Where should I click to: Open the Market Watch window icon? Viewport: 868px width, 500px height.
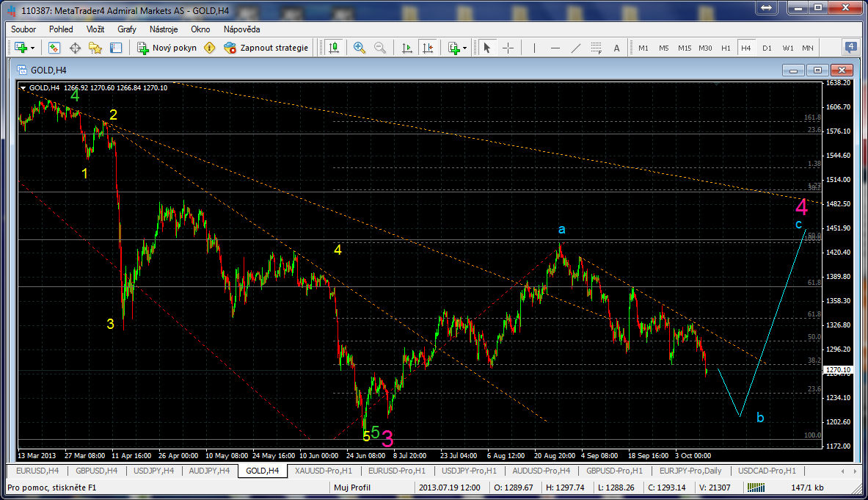pos(54,48)
